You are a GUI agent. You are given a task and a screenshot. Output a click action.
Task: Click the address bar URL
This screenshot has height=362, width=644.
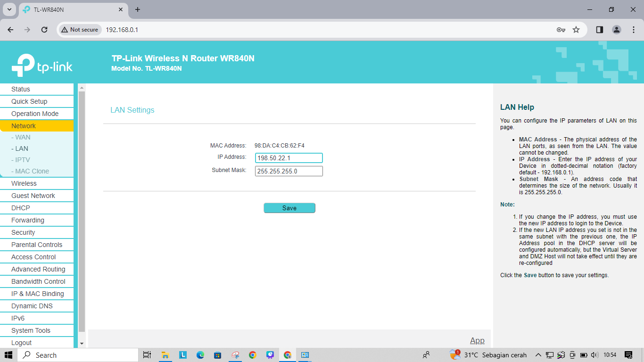tap(122, 30)
